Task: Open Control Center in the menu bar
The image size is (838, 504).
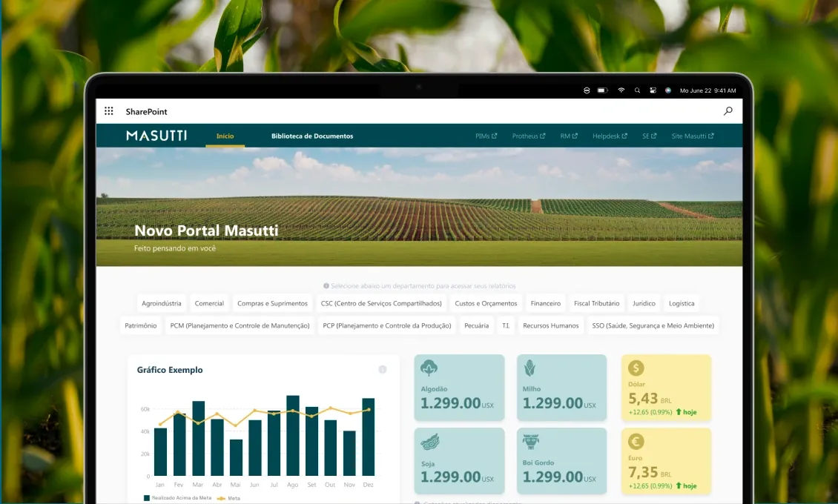Action: click(653, 90)
